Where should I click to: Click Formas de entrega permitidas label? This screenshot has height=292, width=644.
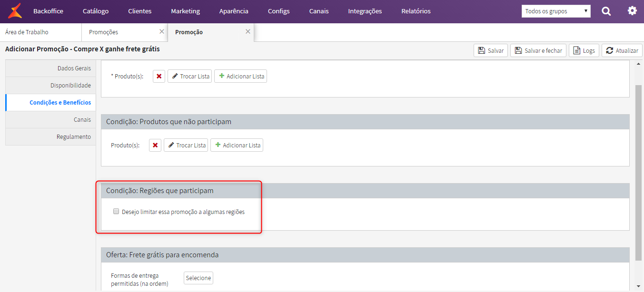[139, 280]
